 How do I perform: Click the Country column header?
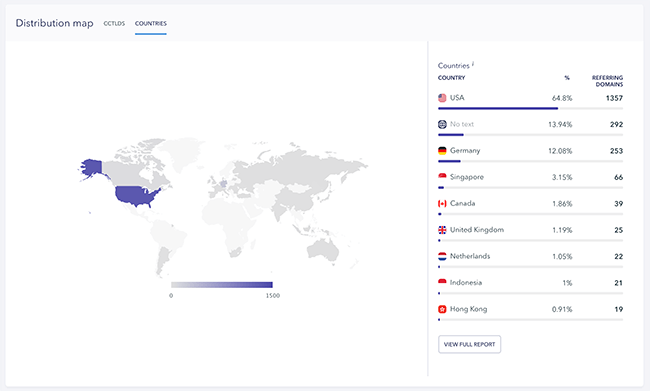pyautogui.click(x=451, y=78)
